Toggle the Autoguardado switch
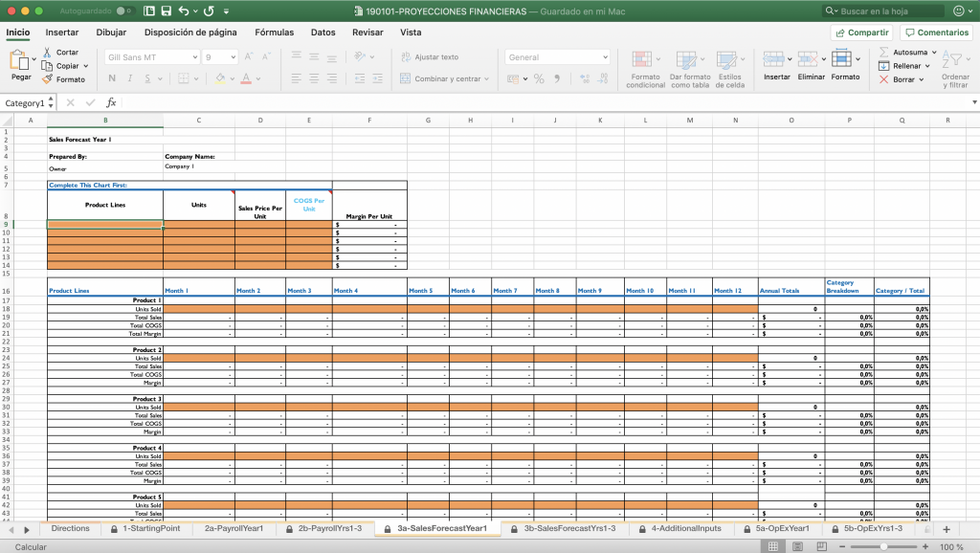The width and height of the screenshot is (980, 553). click(x=125, y=11)
